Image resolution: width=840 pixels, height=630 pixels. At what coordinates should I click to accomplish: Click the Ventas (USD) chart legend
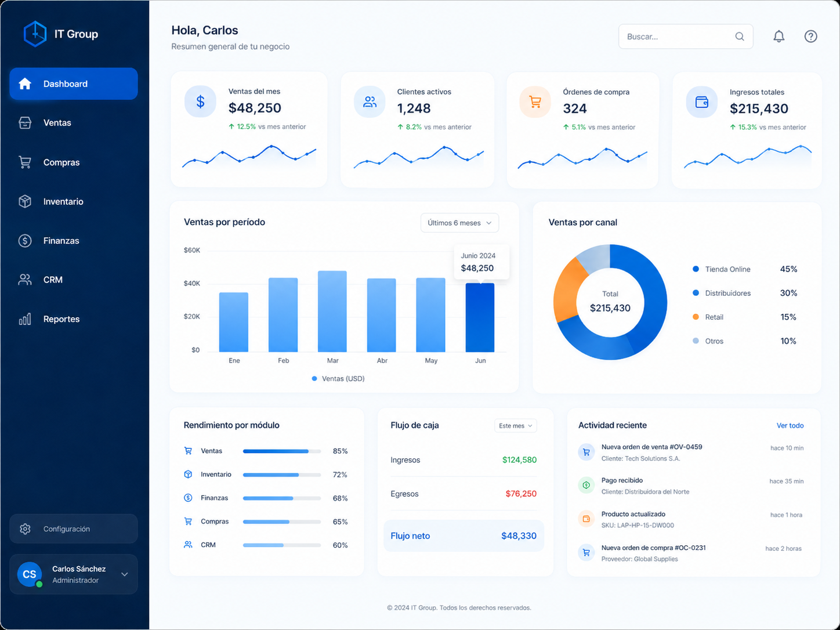tap(338, 379)
